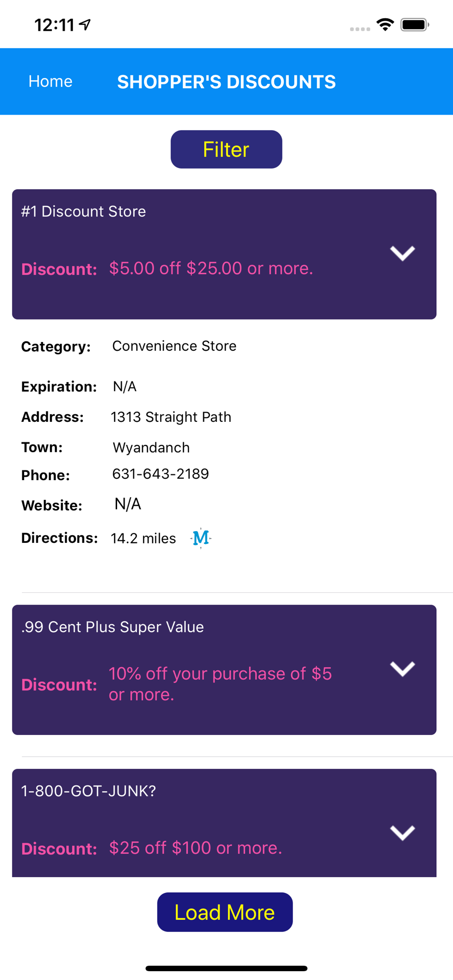Select the .99 Cent Plus Super Value title

point(112,627)
